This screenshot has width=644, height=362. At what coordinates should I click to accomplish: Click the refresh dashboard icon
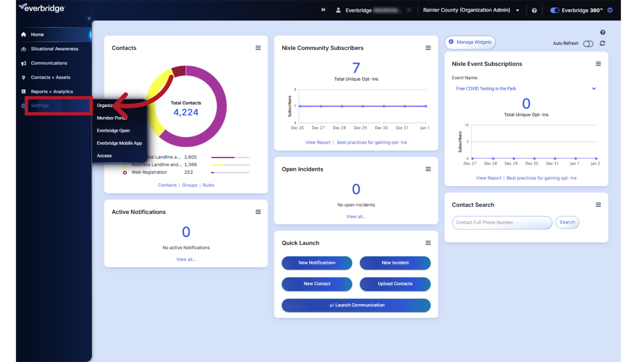click(602, 43)
